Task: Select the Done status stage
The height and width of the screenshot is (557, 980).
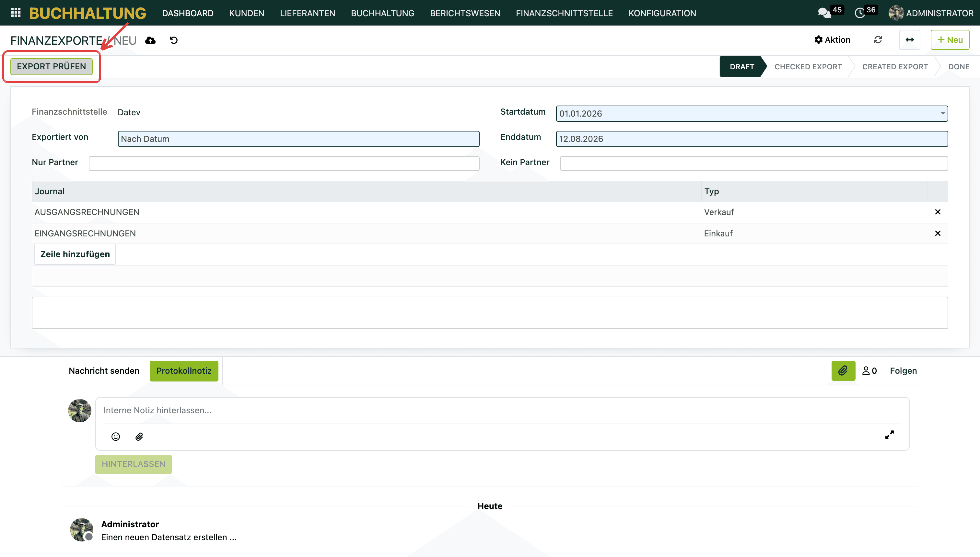Action: [x=959, y=67]
